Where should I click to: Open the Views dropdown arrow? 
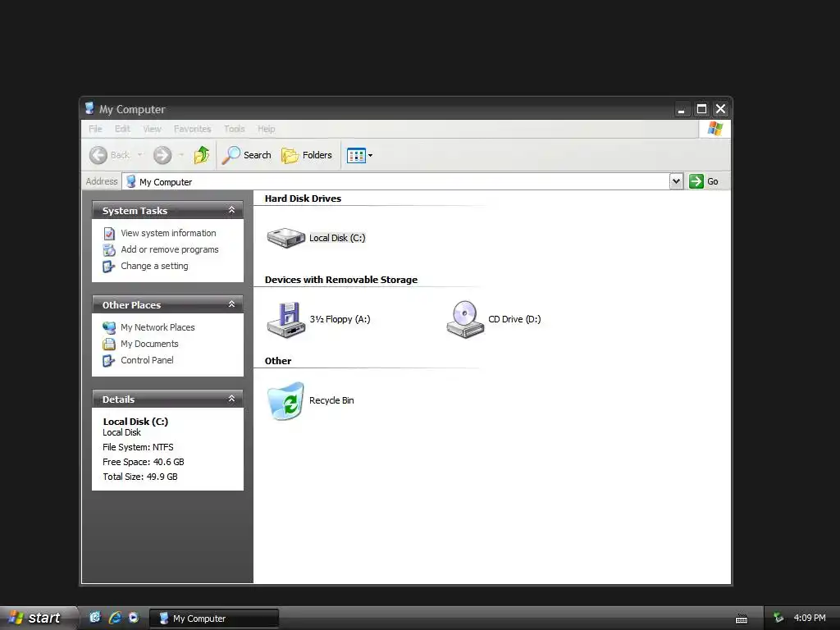pyautogui.click(x=370, y=155)
